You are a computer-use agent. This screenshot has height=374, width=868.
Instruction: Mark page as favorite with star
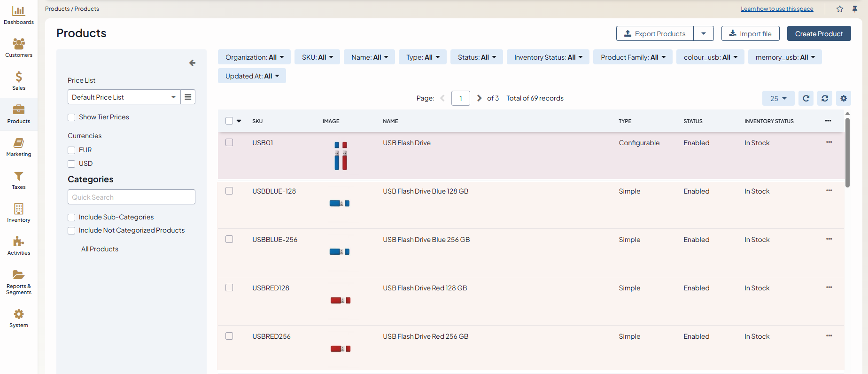pos(840,9)
